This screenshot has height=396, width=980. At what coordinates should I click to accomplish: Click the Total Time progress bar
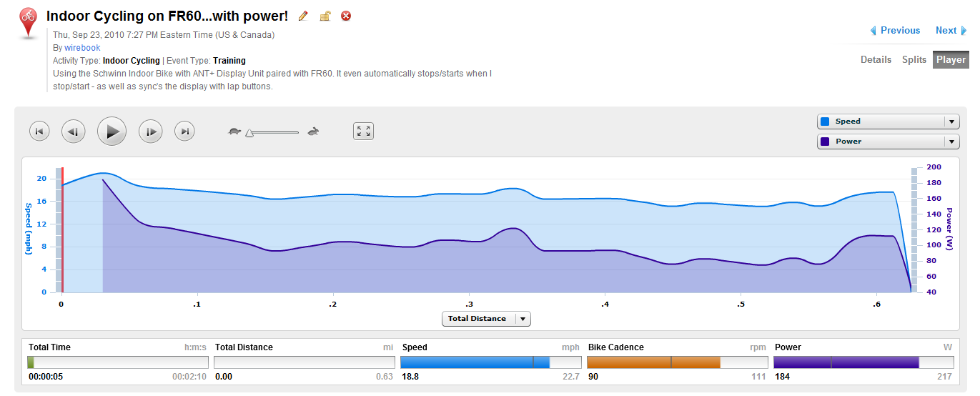coord(118,362)
